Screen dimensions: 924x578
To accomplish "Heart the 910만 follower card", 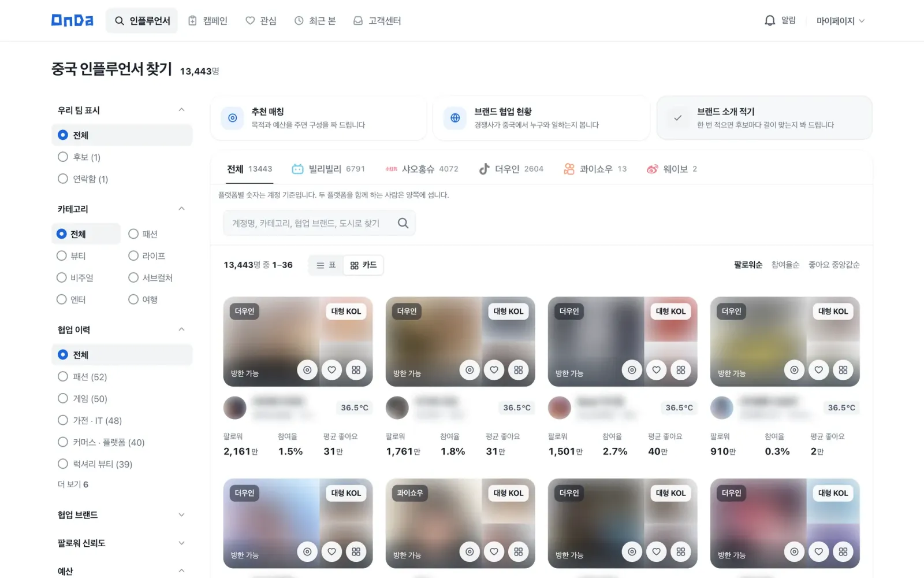I will (818, 370).
